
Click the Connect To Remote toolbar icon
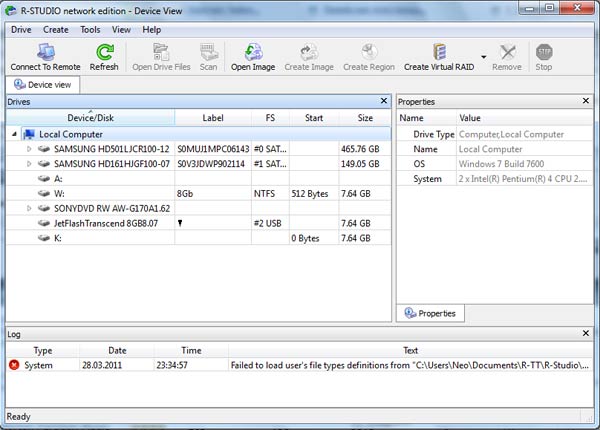pos(45,51)
